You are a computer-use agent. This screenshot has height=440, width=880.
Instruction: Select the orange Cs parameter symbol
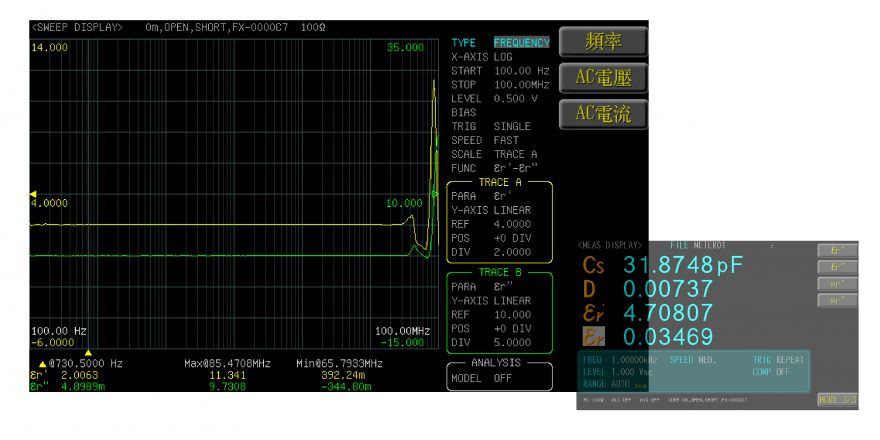(x=595, y=266)
